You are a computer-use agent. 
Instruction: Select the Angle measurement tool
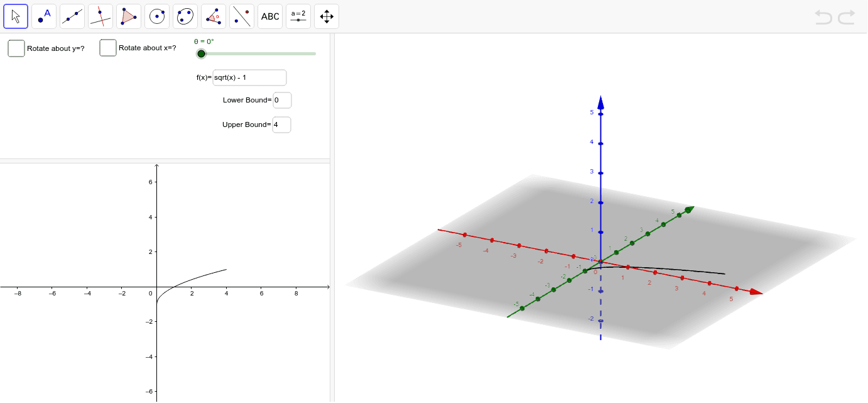214,16
